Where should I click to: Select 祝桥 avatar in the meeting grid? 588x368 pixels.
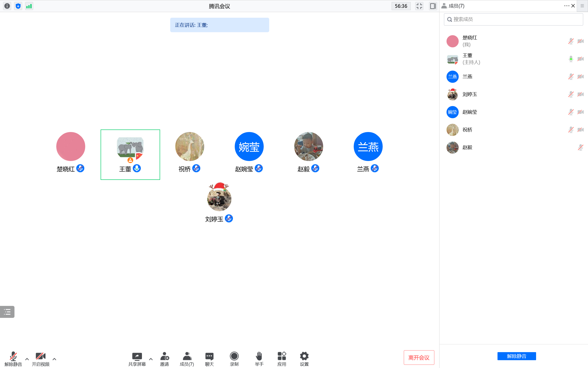click(x=189, y=146)
